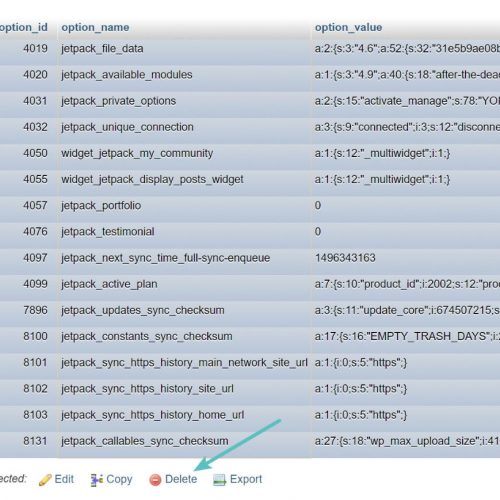Viewport: 500px width, 500px height.
Task: Click the jetpack_constants_sync_checksum option value
Action: [407, 336]
